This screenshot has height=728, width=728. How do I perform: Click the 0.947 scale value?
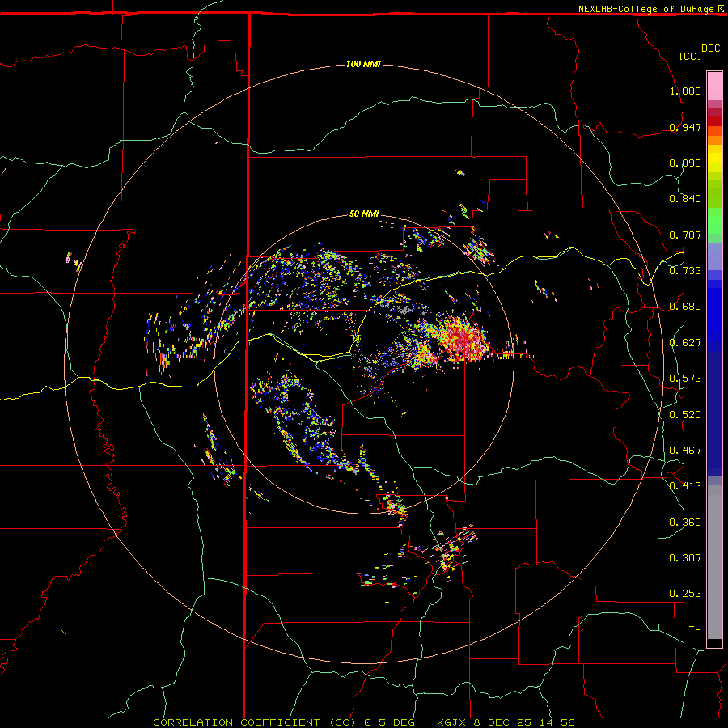coord(685,127)
